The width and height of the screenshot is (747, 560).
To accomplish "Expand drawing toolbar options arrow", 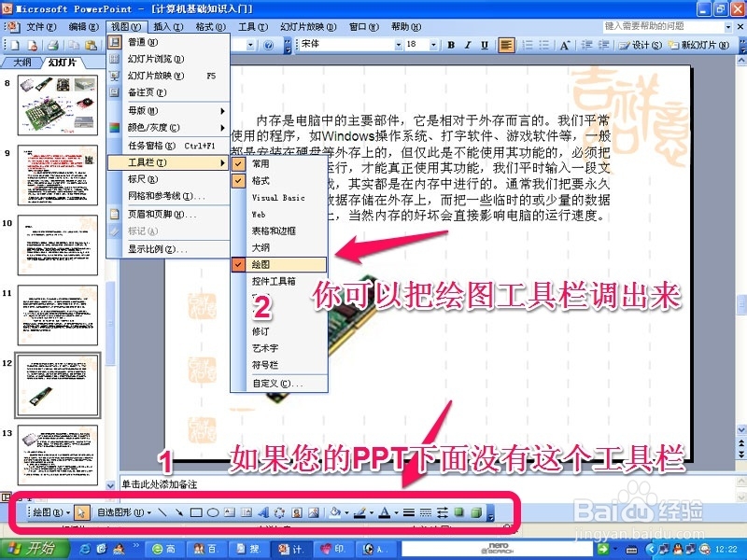I will pyautogui.click(x=491, y=513).
